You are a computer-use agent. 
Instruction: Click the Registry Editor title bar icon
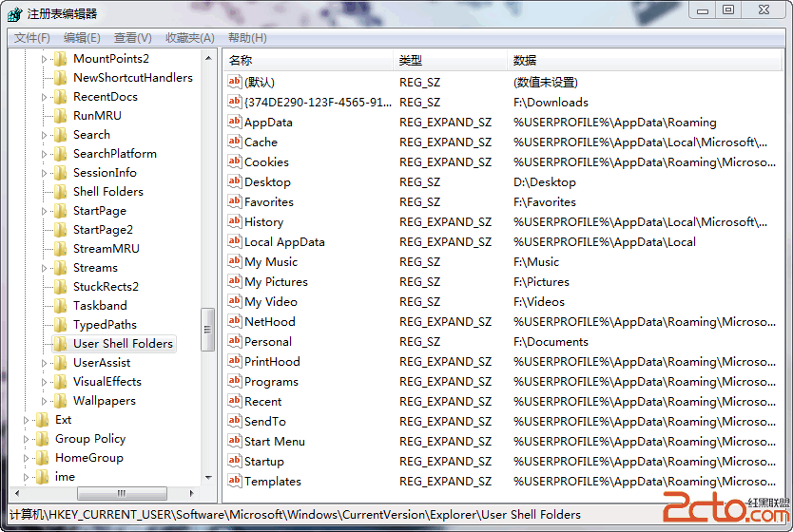(x=15, y=14)
